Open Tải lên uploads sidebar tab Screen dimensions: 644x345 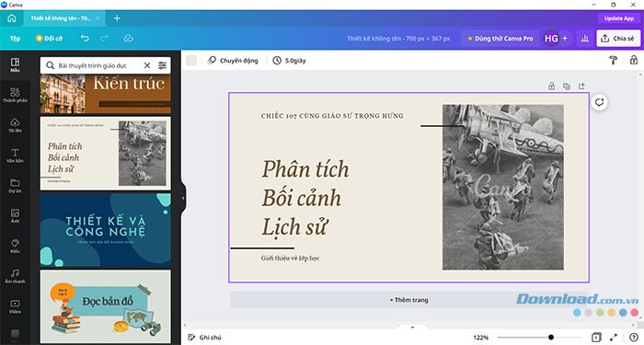pos(15,125)
